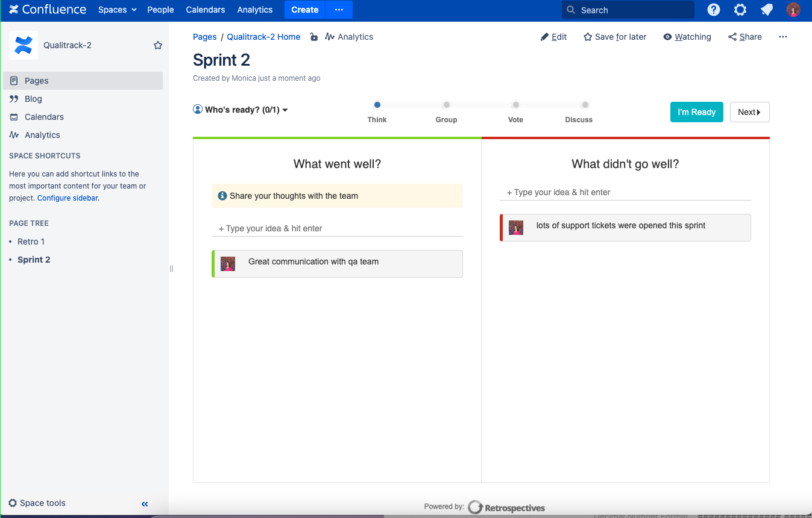Click the Next button
Image resolution: width=812 pixels, height=518 pixels.
(x=749, y=112)
